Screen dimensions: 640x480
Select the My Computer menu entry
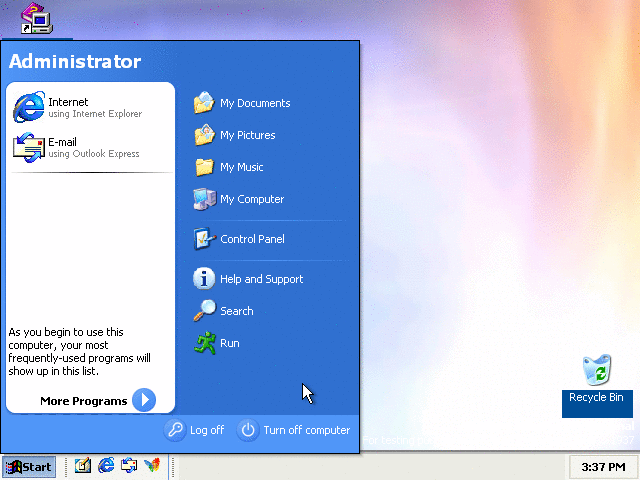[252, 199]
